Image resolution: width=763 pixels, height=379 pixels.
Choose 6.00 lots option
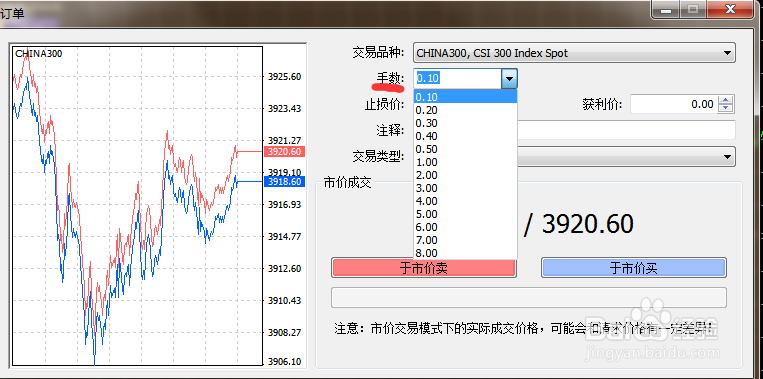tap(465, 227)
